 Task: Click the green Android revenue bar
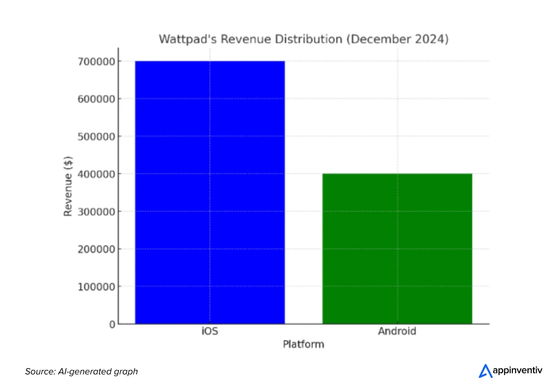click(397, 249)
